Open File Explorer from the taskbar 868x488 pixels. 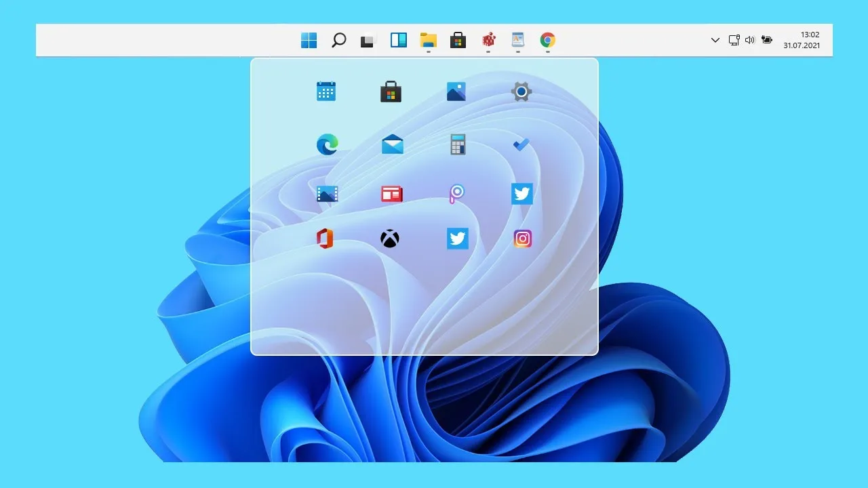428,40
